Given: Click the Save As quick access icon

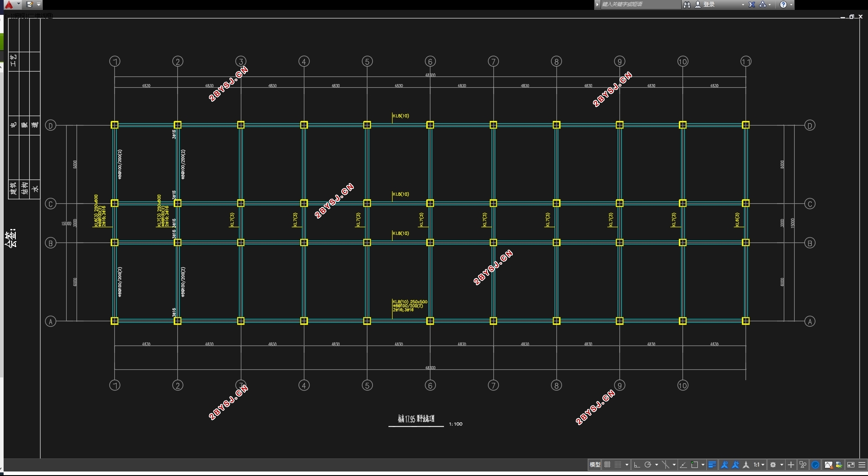Looking at the screenshot, I should pyautogui.click(x=29, y=4).
